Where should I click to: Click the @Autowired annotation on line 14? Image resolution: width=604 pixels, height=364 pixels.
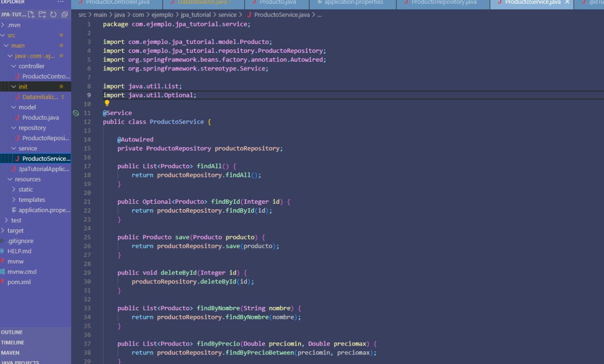pyautogui.click(x=135, y=140)
